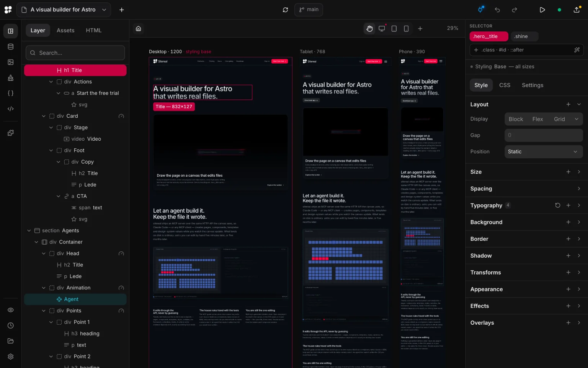This screenshot has width=588, height=368.
Task: Switch to the phone breakpoint icon
Action: (x=406, y=28)
